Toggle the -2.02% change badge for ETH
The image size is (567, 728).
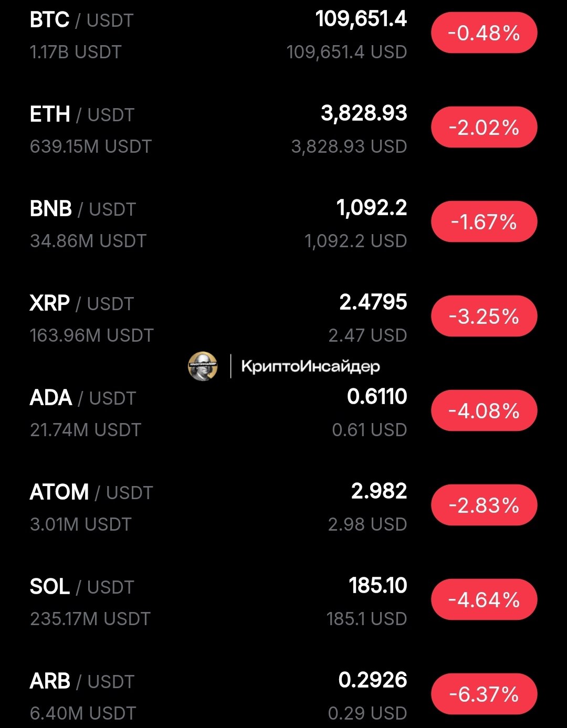[x=484, y=128]
